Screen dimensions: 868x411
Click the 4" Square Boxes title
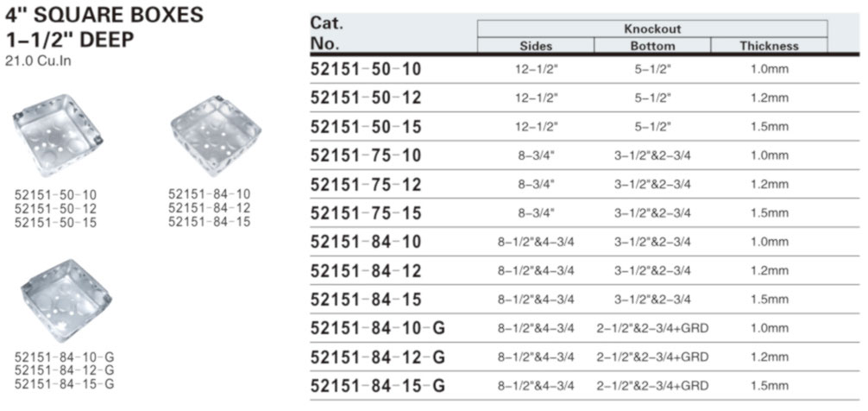[x=104, y=16]
